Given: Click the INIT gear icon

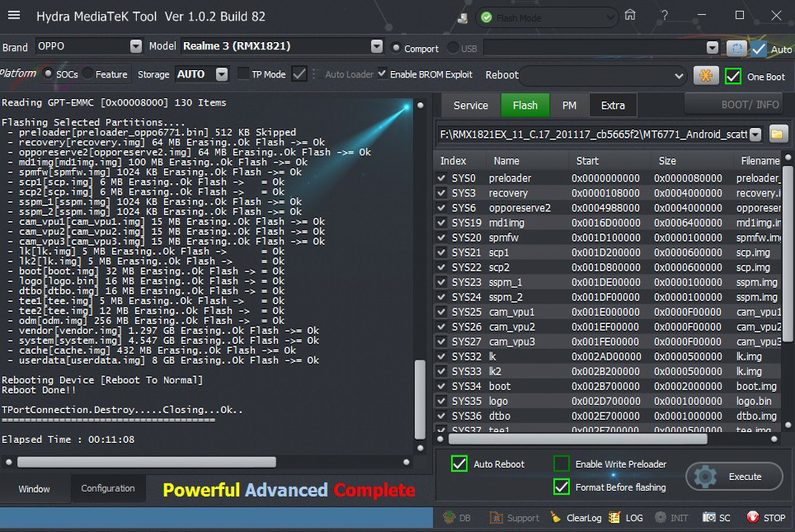Looking at the screenshot, I should [671, 518].
